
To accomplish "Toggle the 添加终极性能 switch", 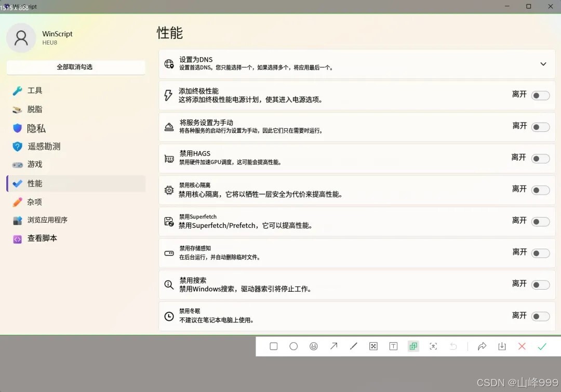I will [540, 96].
